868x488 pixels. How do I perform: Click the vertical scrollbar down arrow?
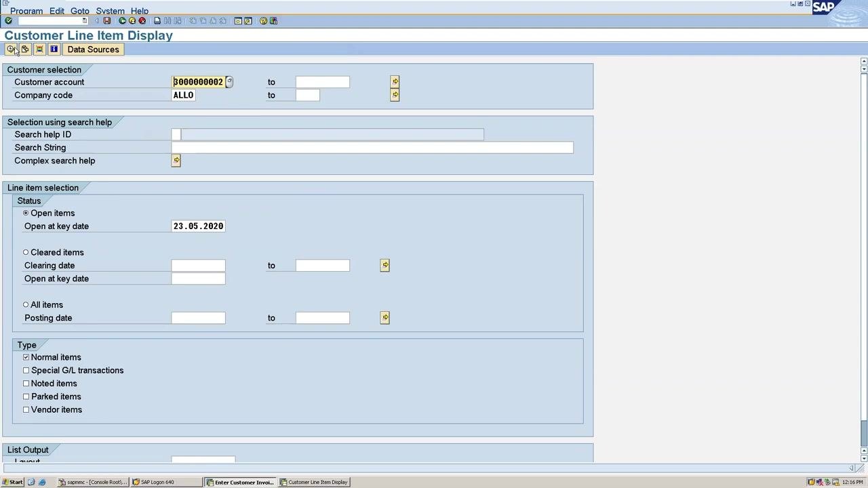[864, 458]
